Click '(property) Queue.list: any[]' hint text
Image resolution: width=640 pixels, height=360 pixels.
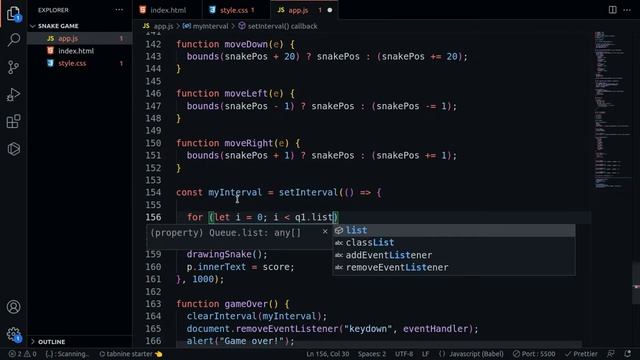click(225, 233)
